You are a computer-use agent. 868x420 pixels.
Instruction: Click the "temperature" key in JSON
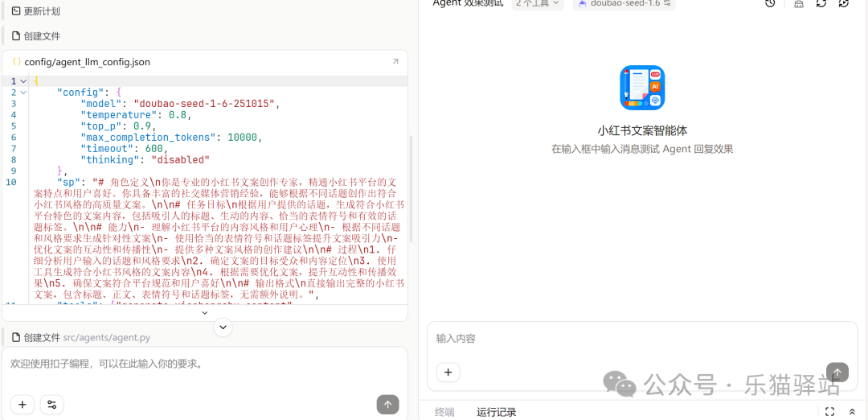coord(119,115)
